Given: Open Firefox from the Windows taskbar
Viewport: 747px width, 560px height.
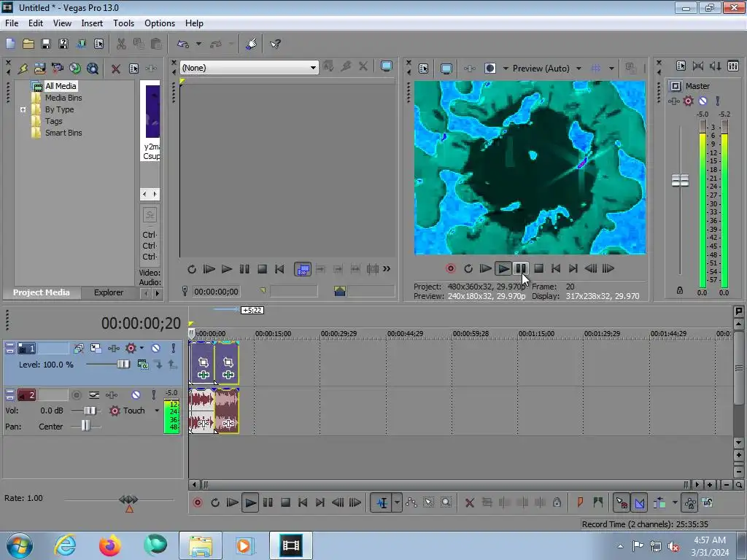Looking at the screenshot, I should point(111,545).
